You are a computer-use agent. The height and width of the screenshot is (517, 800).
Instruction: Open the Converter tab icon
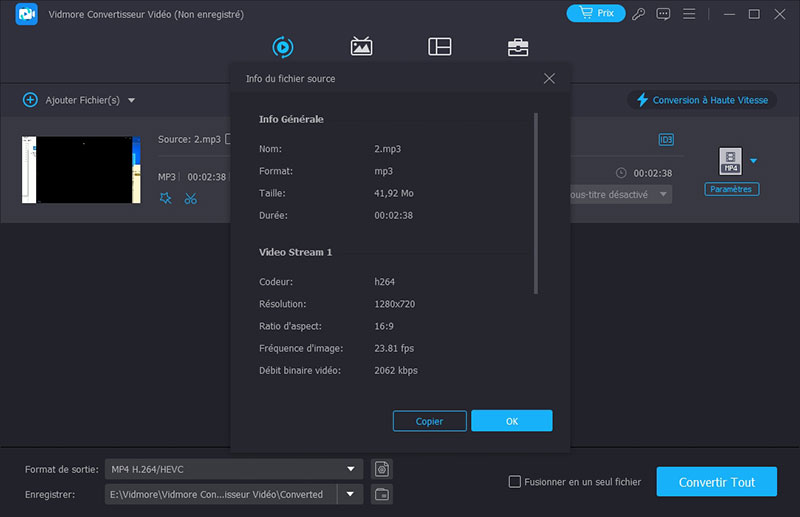point(283,47)
